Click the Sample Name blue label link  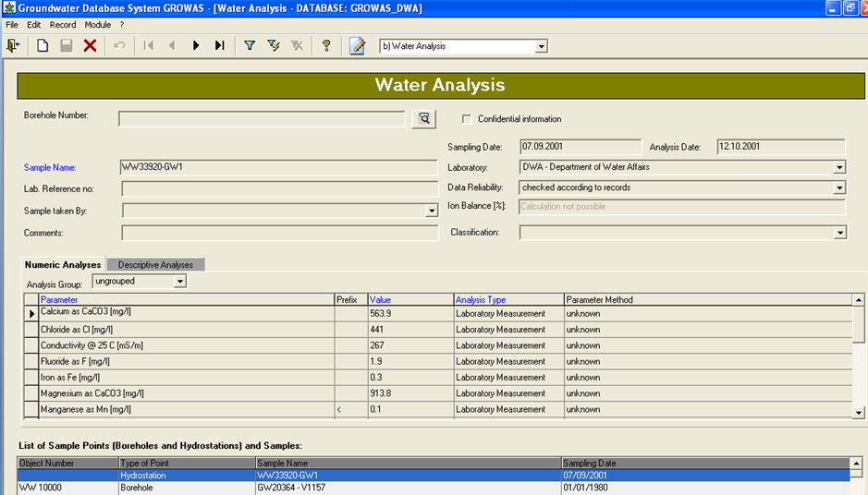(x=50, y=168)
